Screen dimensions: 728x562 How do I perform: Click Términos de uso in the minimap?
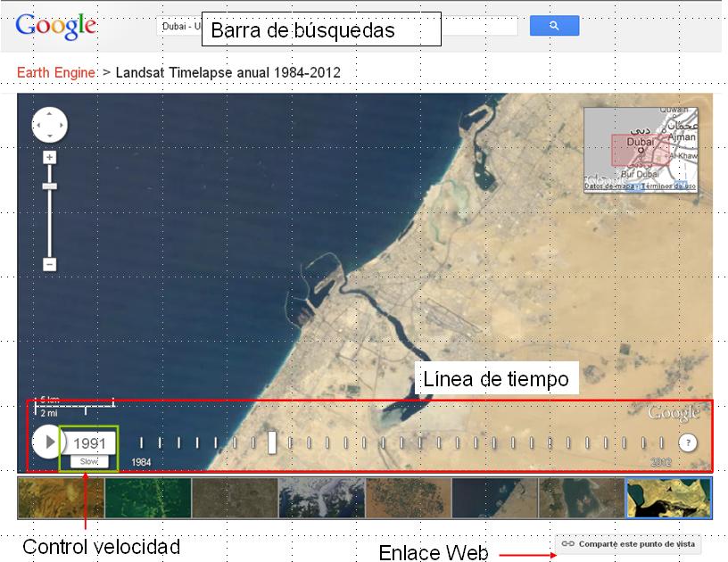[667, 186]
